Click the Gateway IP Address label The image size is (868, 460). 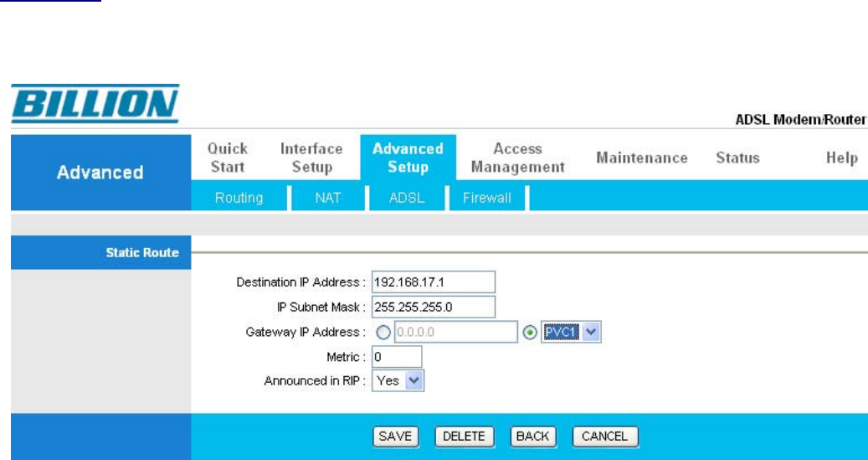306,332
